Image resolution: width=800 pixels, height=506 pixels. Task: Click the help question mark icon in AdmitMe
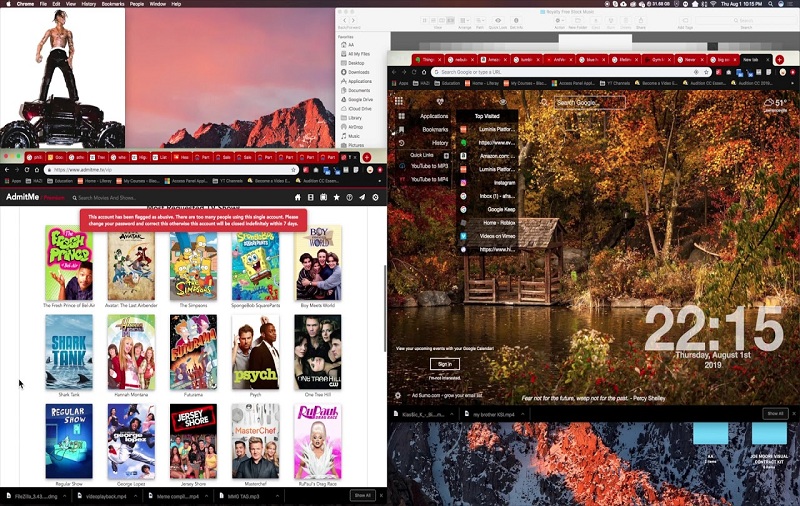tap(349, 197)
